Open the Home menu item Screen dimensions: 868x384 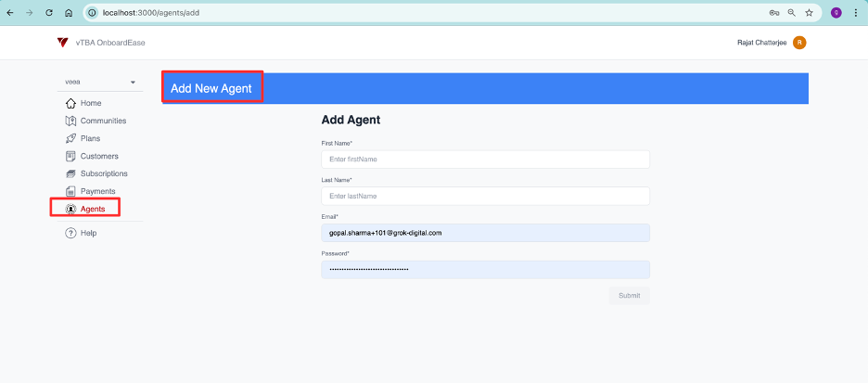tap(91, 103)
